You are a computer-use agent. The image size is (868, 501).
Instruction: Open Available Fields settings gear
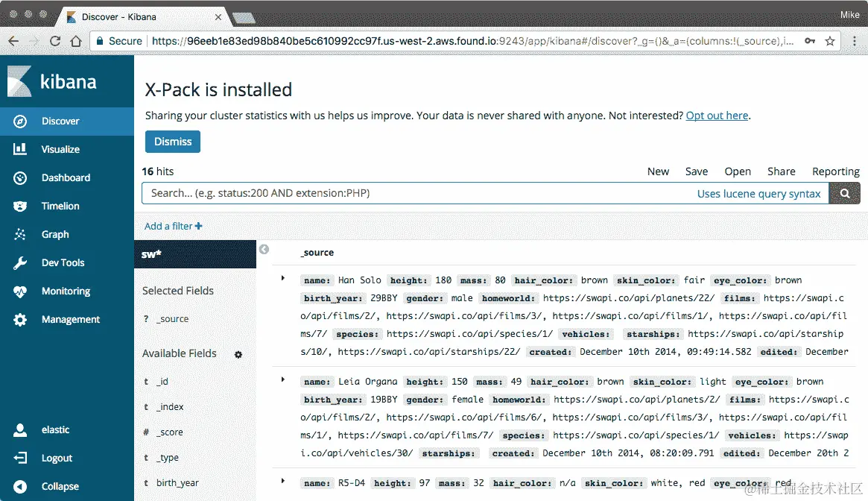coord(238,355)
